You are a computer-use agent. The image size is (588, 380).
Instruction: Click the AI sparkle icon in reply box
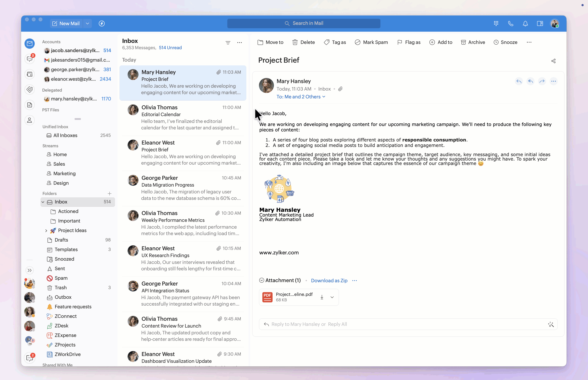(551, 324)
